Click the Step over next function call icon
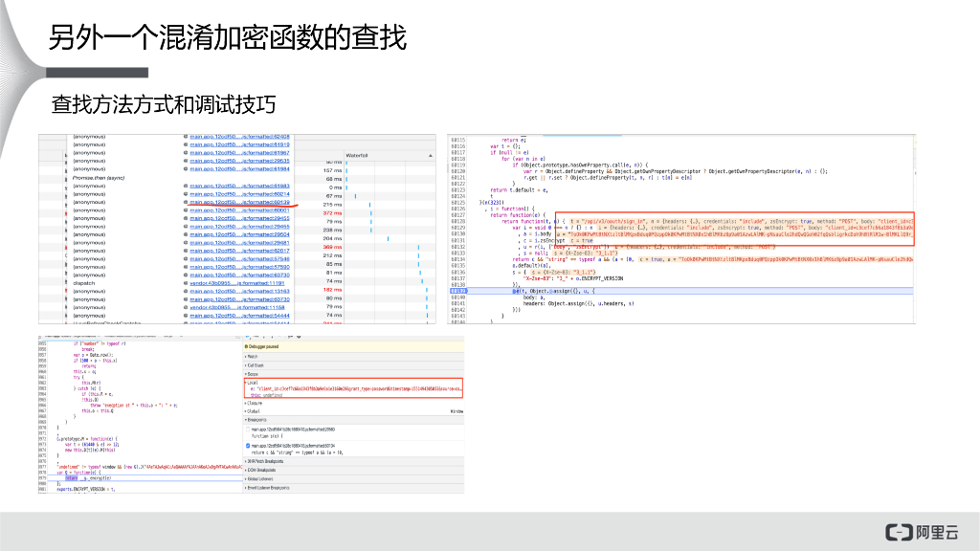Image resolution: width=980 pixels, height=551 pixels. tap(256, 336)
